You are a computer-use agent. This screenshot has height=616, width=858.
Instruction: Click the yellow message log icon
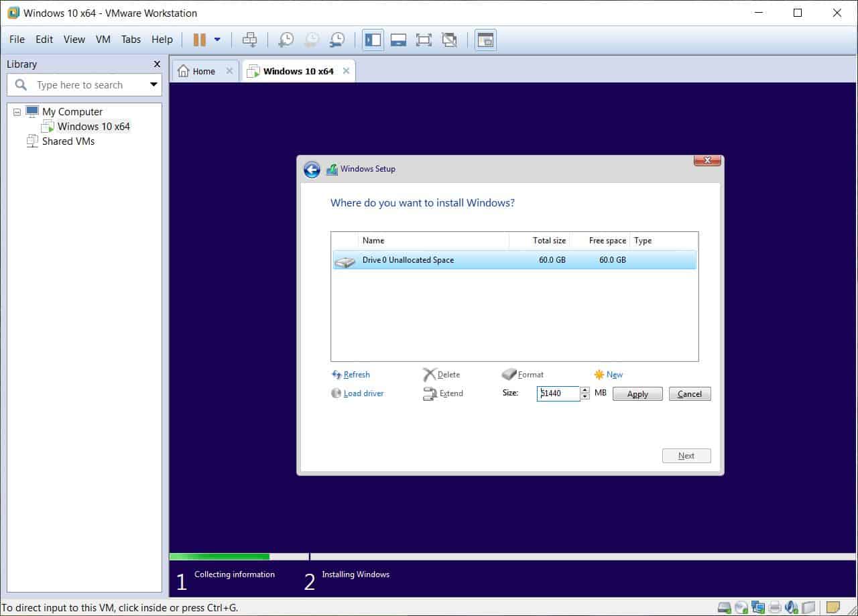point(833,608)
